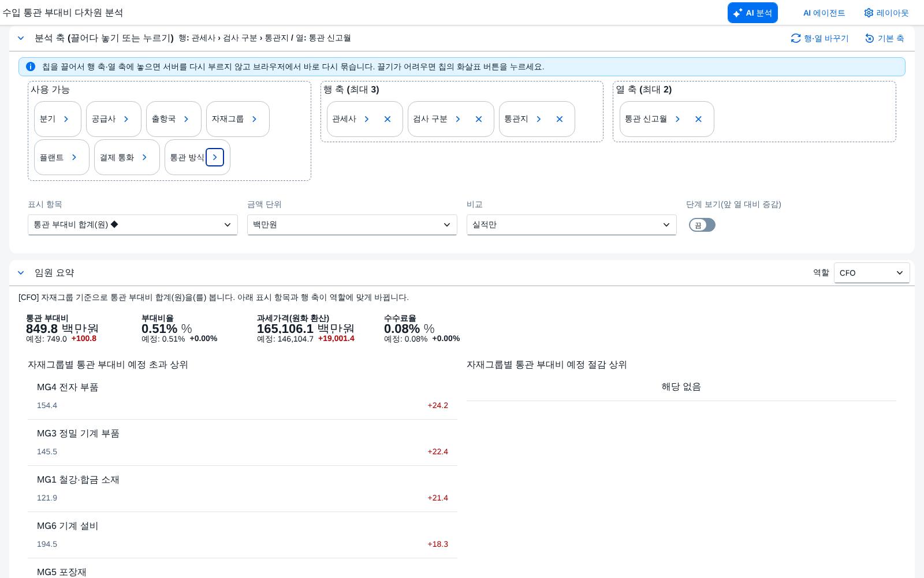
Task: Open the 표시 항목 dropdown
Action: point(133,225)
